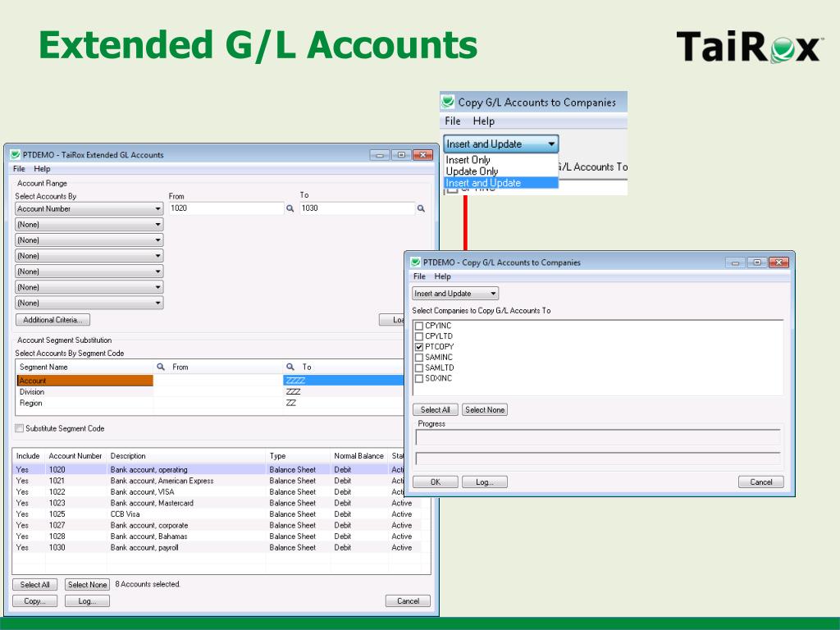
Task: Open the Account Number select-by dropdown
Action: (x=89, y=209)
